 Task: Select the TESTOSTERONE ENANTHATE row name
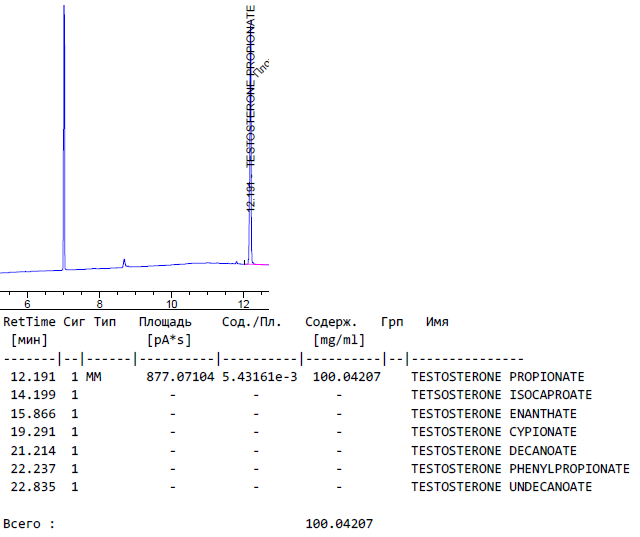pos(494,413)
